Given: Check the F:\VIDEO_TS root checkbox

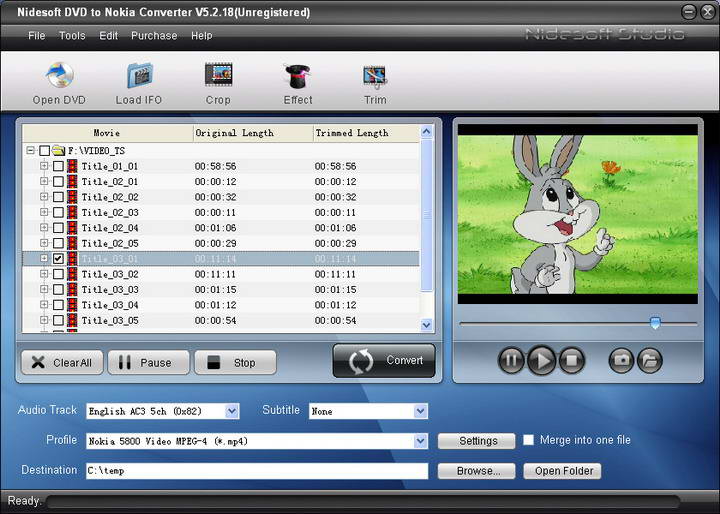Looking at the screenshot, I should coord(44,151).
